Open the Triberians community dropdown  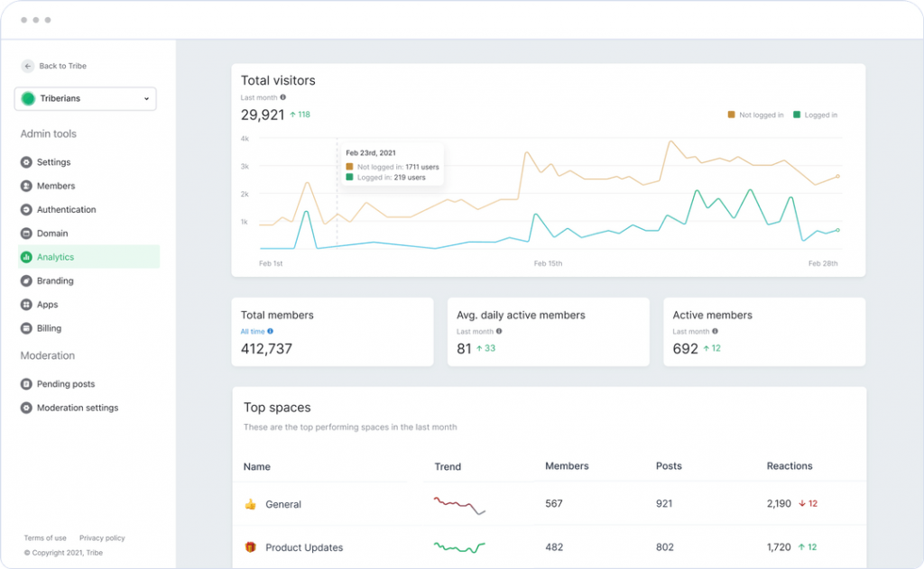[86, 99]
